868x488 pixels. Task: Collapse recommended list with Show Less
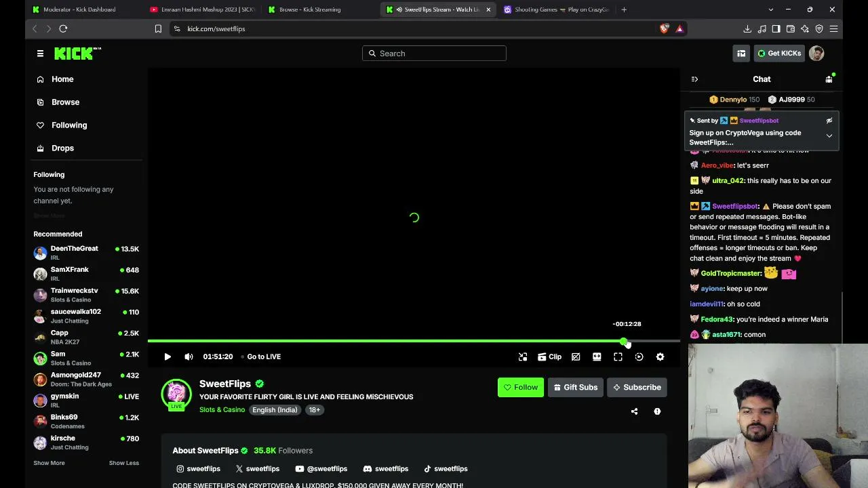123,463
